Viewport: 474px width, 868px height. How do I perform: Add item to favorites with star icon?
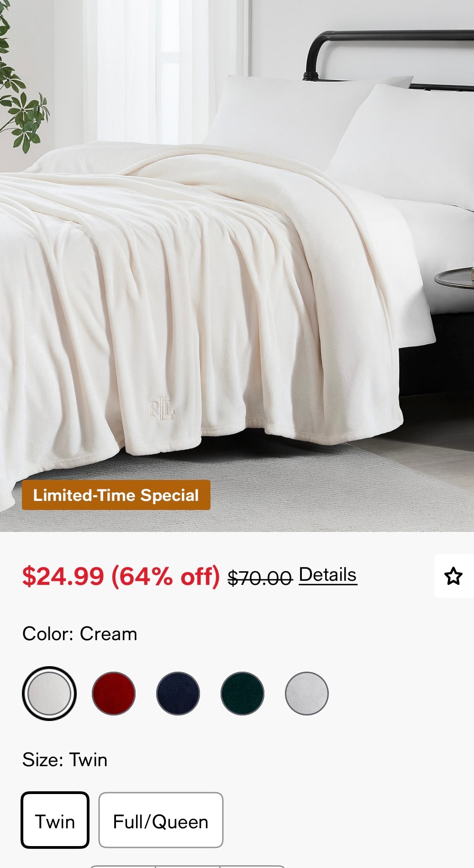453,576
